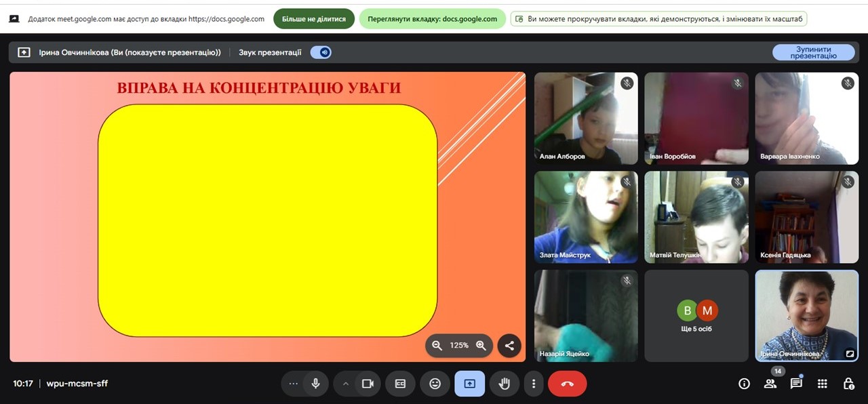868x404 pixels.
Task: Click picture-in-picture icon on Ірина Овчиннікова tile
Action: click(848, 353)
